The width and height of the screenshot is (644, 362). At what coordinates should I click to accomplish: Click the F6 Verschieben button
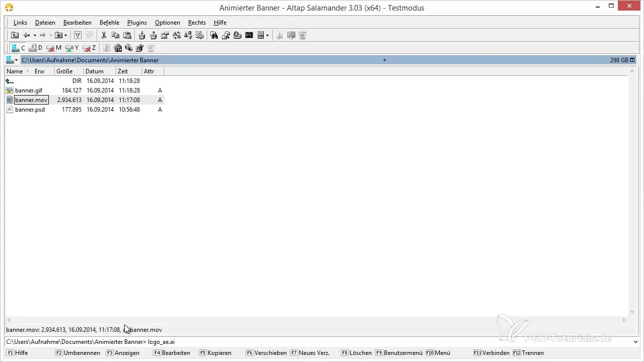(266, 353)
